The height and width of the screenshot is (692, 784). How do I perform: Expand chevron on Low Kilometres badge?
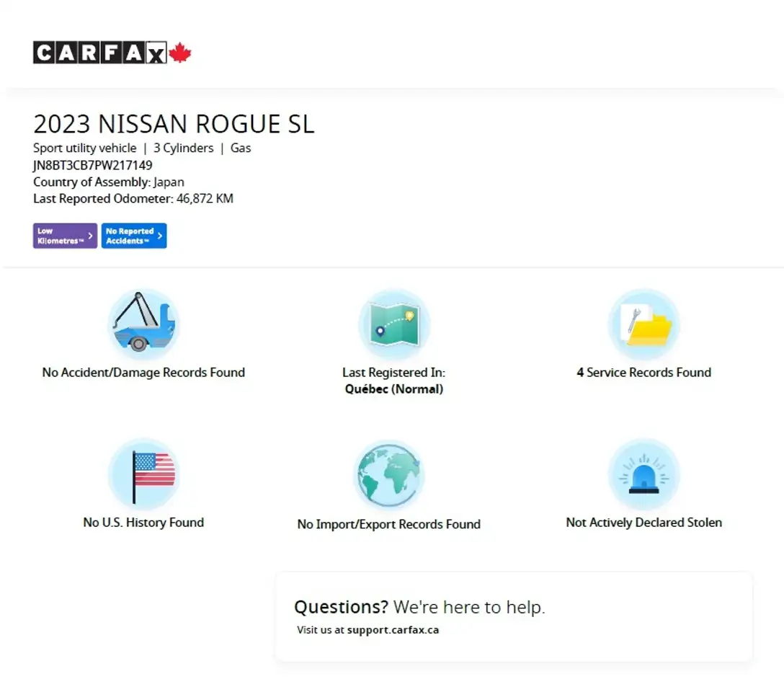coord(91,236)
